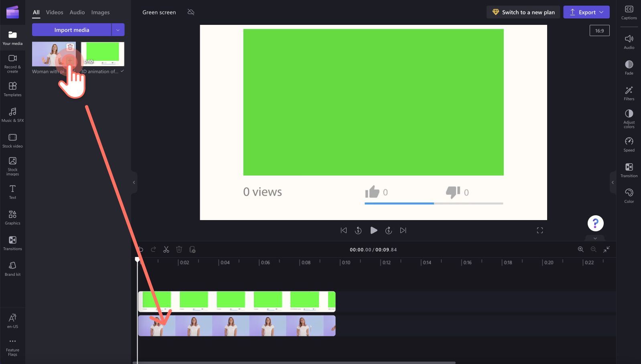Image resolution: width=641 pixels, height=364 pixels.
Task: Expand chevron below help button
Action: pos(595,238)
